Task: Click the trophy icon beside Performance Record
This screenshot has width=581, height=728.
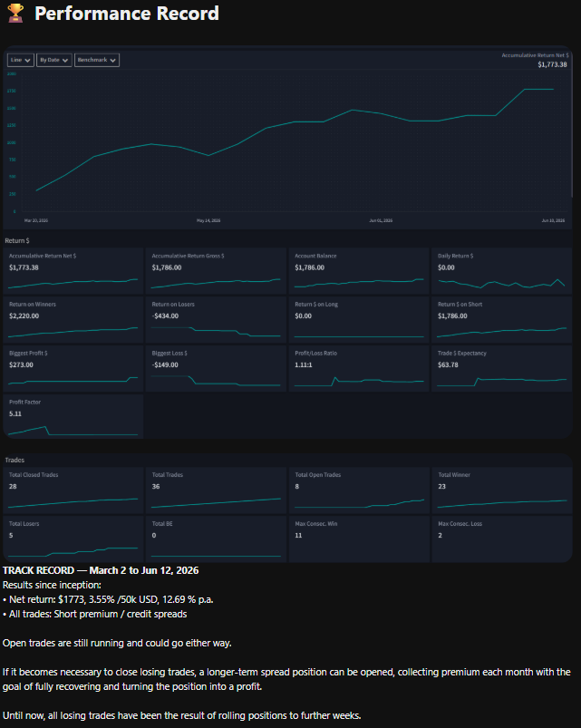Action: point(15,14)
